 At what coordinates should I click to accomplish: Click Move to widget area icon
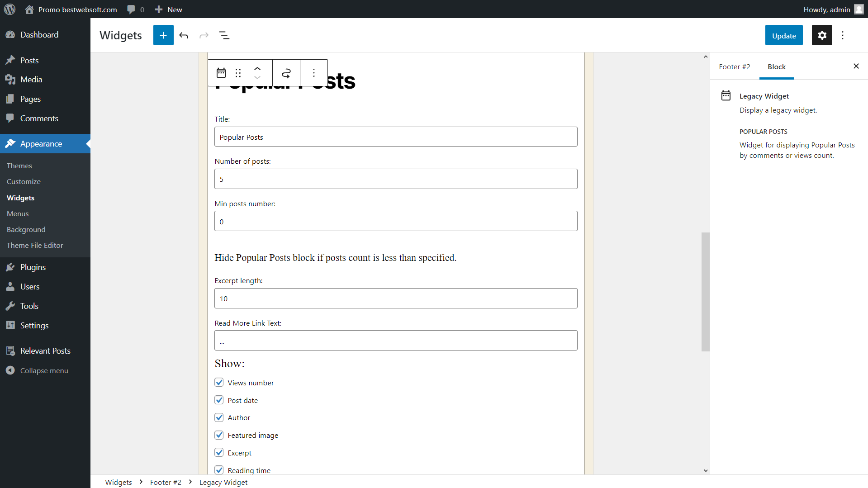click(286, 73)
